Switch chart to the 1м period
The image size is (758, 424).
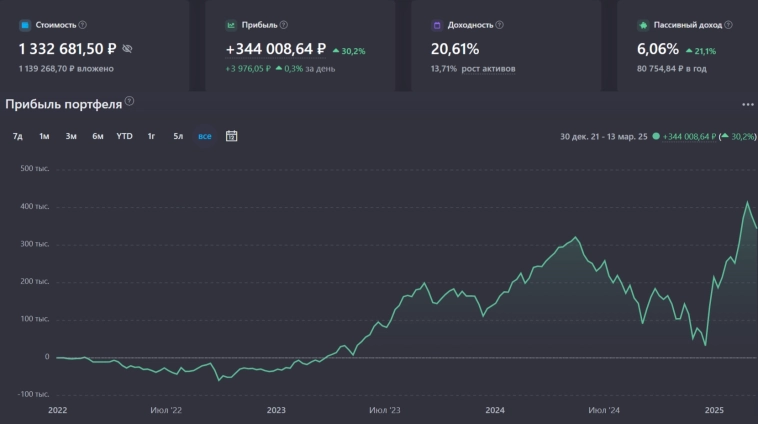44,136
